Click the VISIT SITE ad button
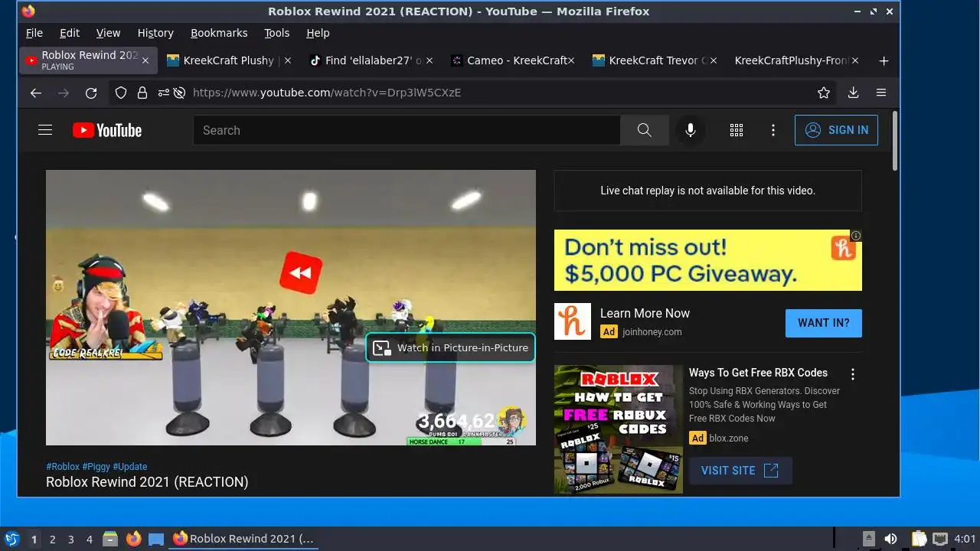Screen dimensions: 980x551 (740, 471)
